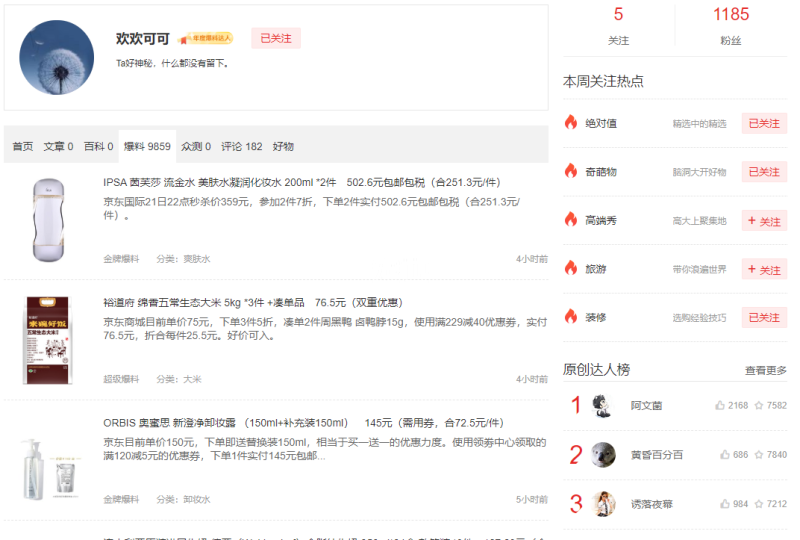Click the 大米 category link
Screen dimensions: 800x540
point(192,379)
